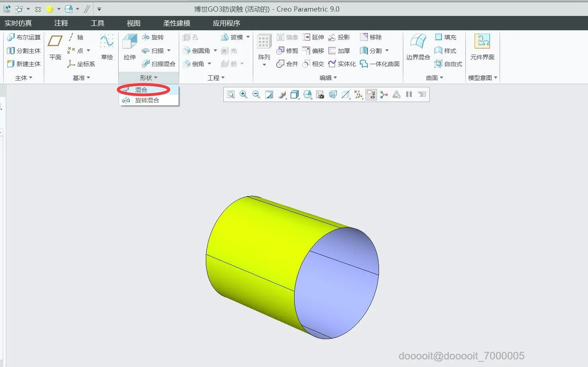Click the 扫描混合 button
This screenshot has height=367, width=588.
[x=158, y=64]
